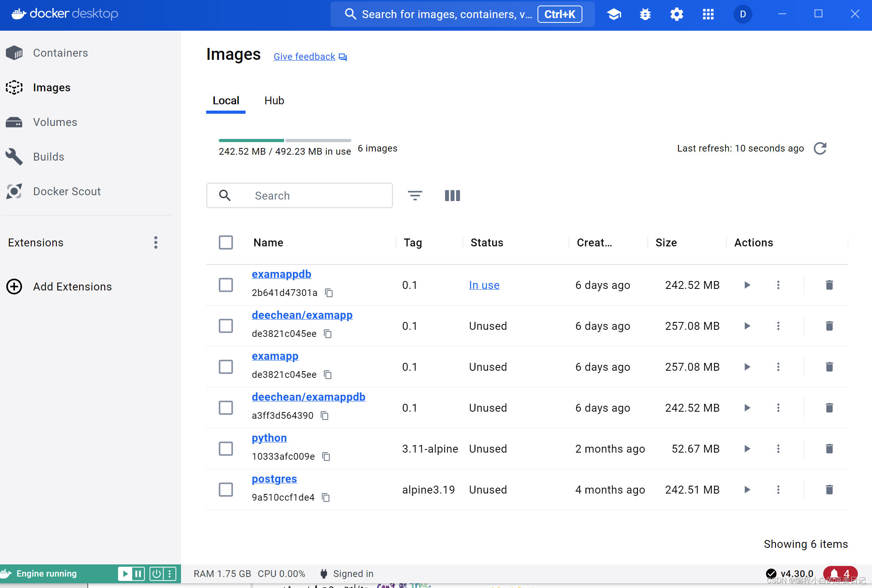Click the engine power quit button
This screenshot has width=872, height=588.
pyautogui.click(x=156, y=574)
